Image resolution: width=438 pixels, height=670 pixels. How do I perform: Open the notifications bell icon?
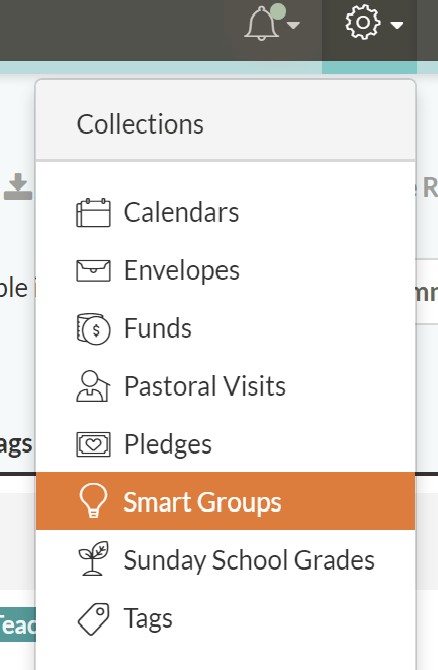(262, 24)
